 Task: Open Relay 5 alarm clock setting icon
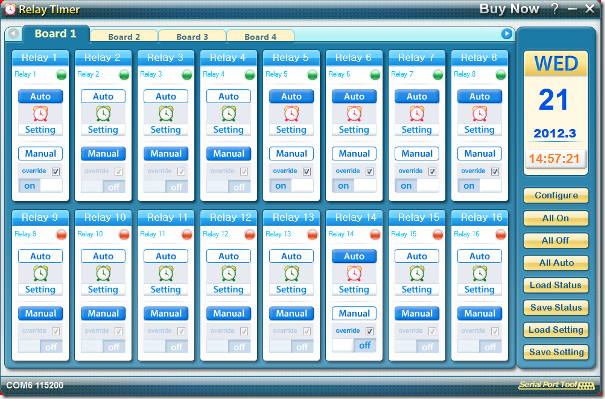[291, 114]
